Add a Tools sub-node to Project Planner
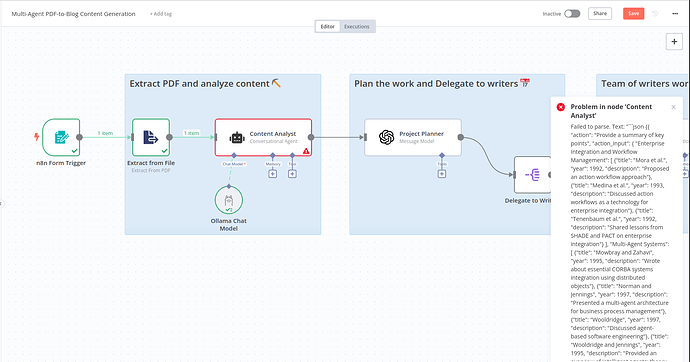This screenshot has height=362, width=690. tap(442, 174)
